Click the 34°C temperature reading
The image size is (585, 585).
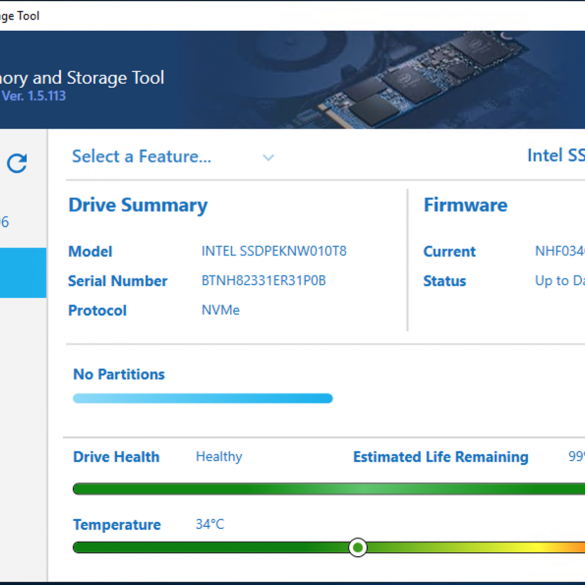[x=210, y=524]
